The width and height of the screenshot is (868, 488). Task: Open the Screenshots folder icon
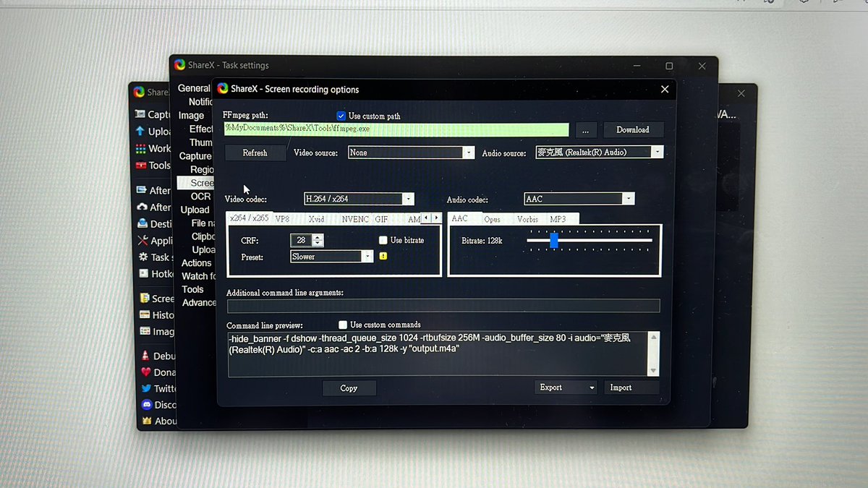[145, 298]
